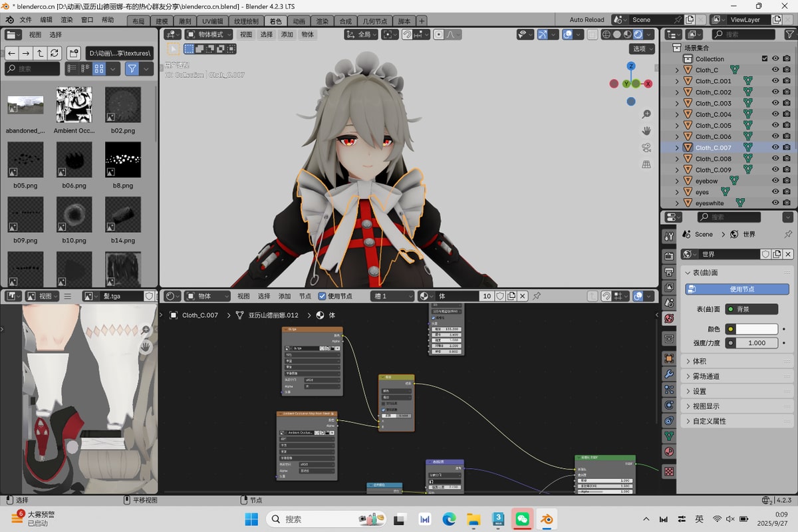Click the pan hand viewport gizmo
This screenshot has width=798, height=532.
(646, 131)
